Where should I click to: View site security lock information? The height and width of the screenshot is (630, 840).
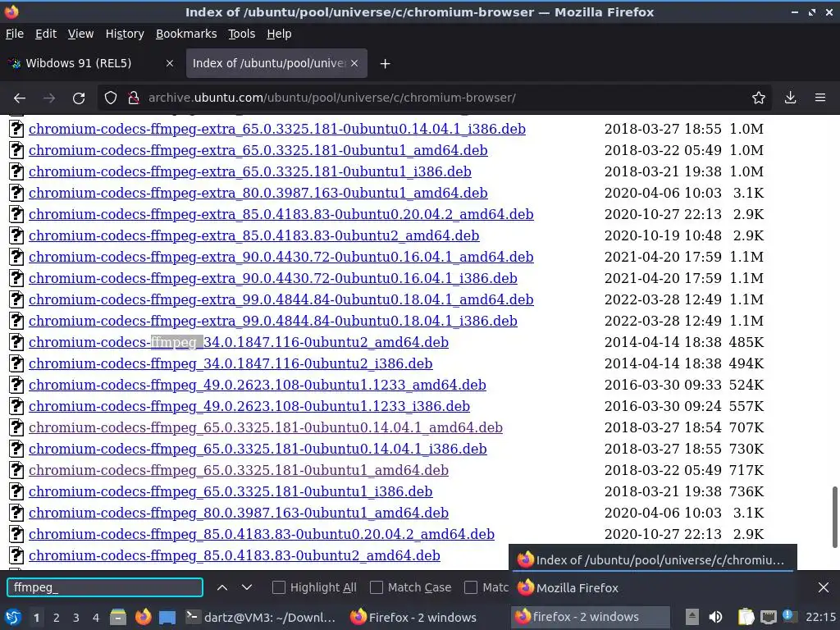click(134, 98)
